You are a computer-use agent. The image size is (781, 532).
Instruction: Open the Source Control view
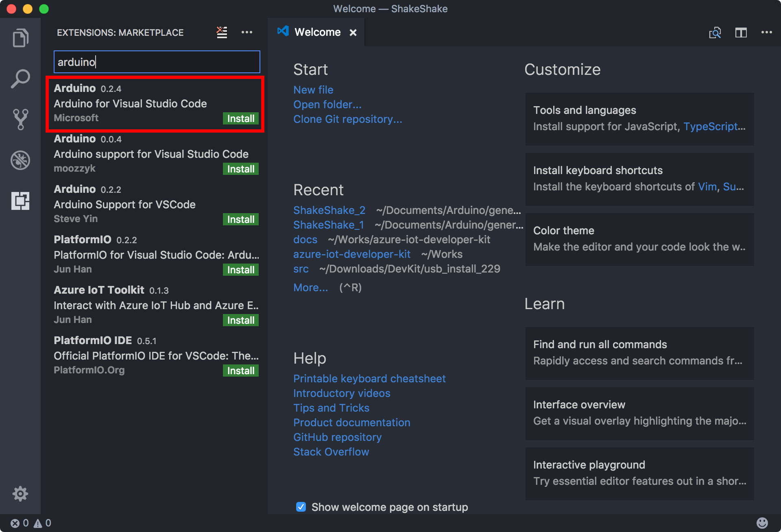[20, 119]
